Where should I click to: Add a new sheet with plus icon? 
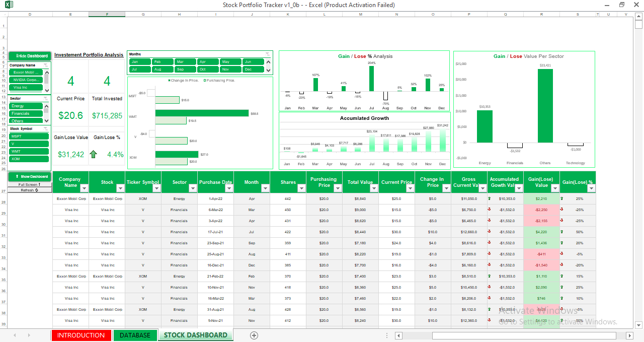click(254, 335)
